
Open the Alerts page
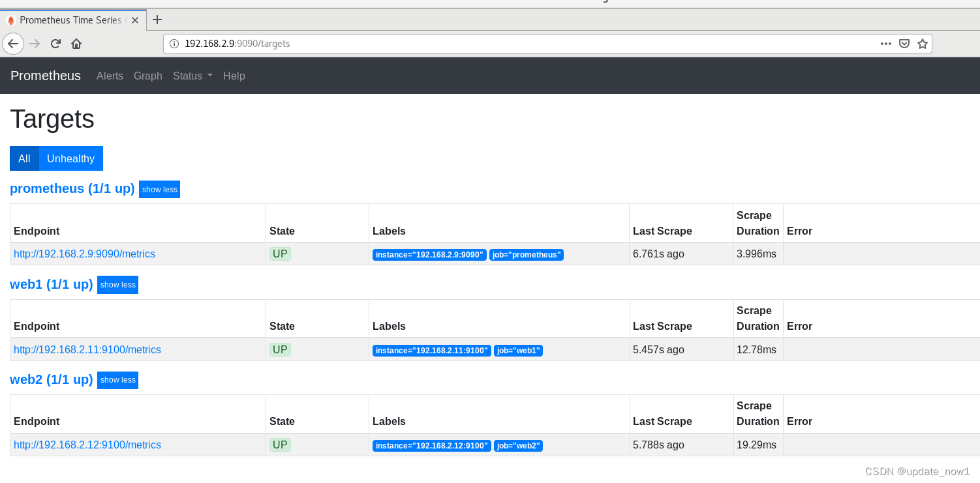click(x=110, y=76)
